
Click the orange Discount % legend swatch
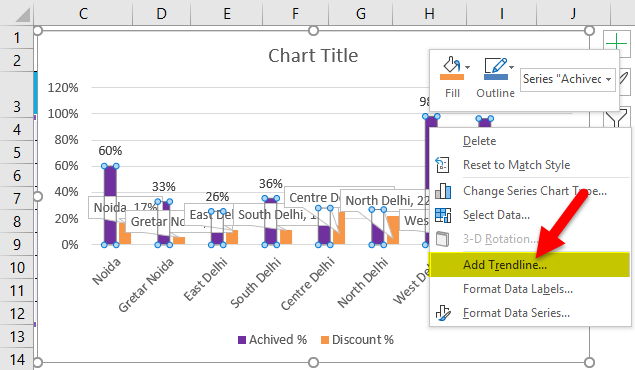[325, 340]
